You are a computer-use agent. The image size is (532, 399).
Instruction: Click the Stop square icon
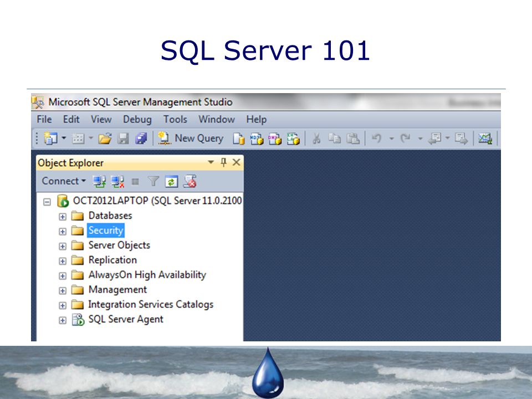click(x=135, y=182)
